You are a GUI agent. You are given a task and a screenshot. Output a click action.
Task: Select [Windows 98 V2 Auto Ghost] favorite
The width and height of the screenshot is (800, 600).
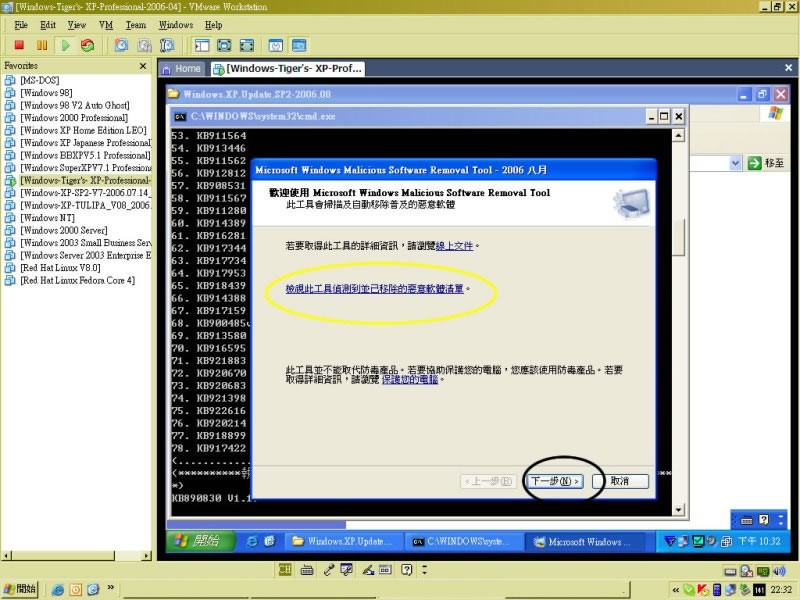pyautogui.click(x=74, y=105)
